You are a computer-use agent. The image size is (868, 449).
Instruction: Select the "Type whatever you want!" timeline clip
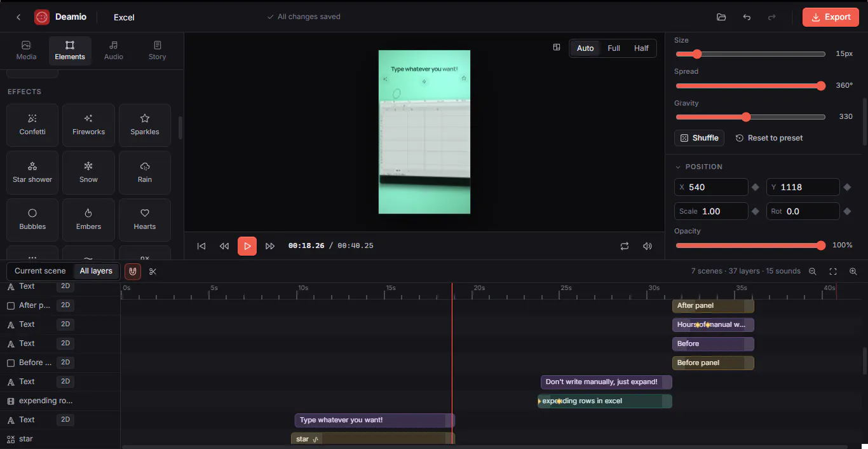tap(375, 420)
